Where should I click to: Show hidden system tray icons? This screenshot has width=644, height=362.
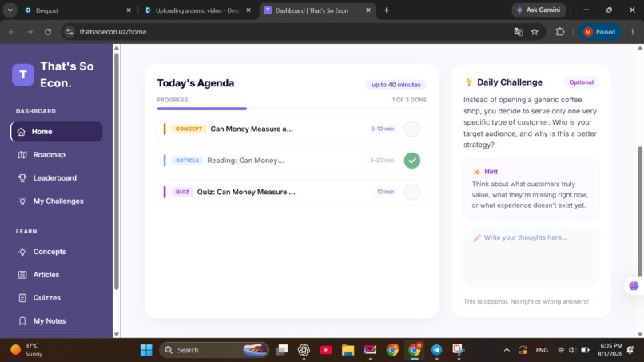point(507,350)
